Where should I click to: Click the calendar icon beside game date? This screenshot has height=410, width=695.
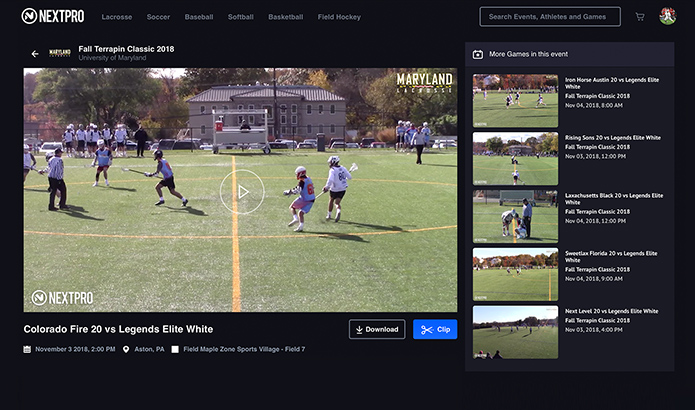coord(27,349)
